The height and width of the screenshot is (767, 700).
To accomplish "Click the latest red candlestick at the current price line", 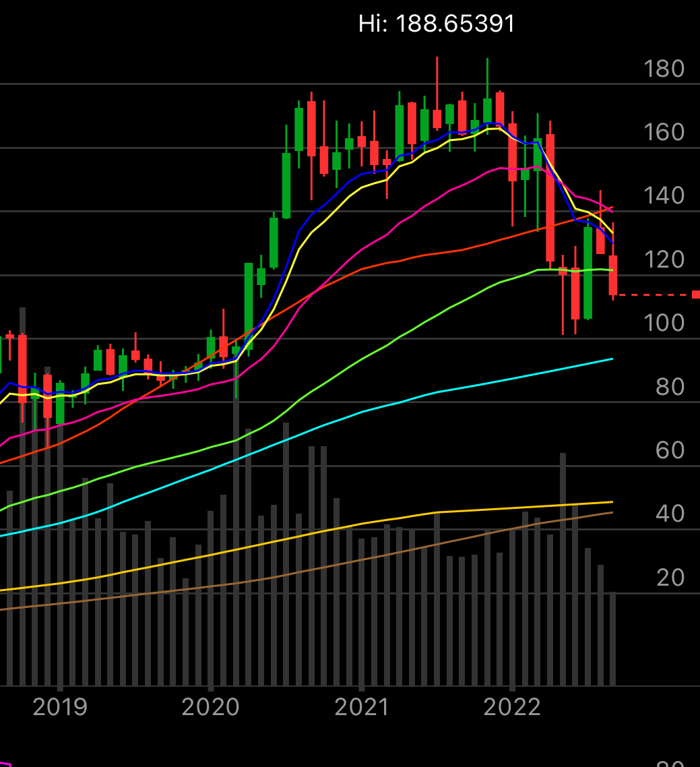I will pos(613,275).
